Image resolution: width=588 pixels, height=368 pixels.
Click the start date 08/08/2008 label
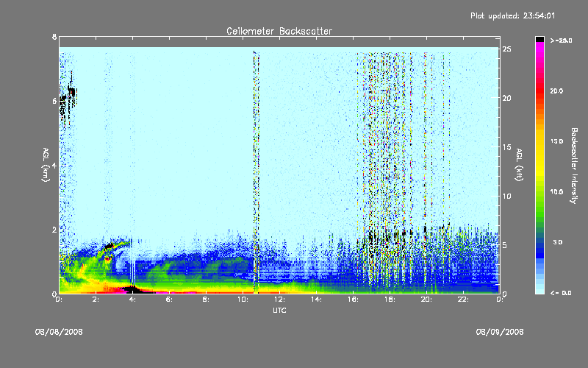click(59, 332)
